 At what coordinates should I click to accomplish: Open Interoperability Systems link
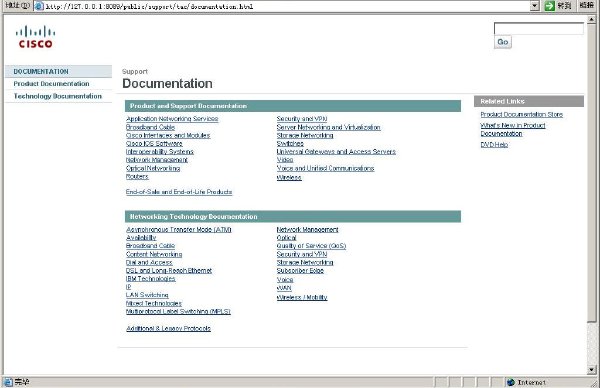pos(160,152)
